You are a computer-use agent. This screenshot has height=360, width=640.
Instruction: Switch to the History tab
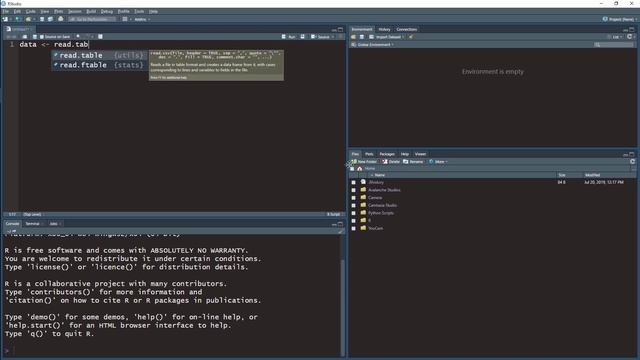click(384, 29)
